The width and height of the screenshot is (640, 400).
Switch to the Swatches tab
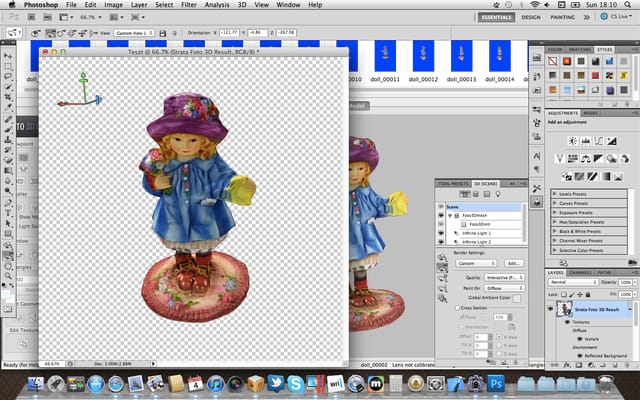[580, 49]
